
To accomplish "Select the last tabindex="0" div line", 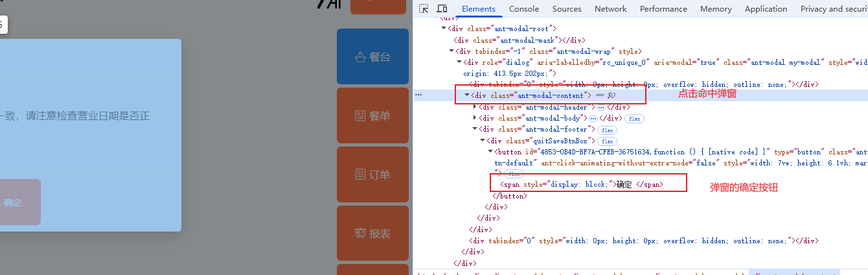I will coord(645,241).
